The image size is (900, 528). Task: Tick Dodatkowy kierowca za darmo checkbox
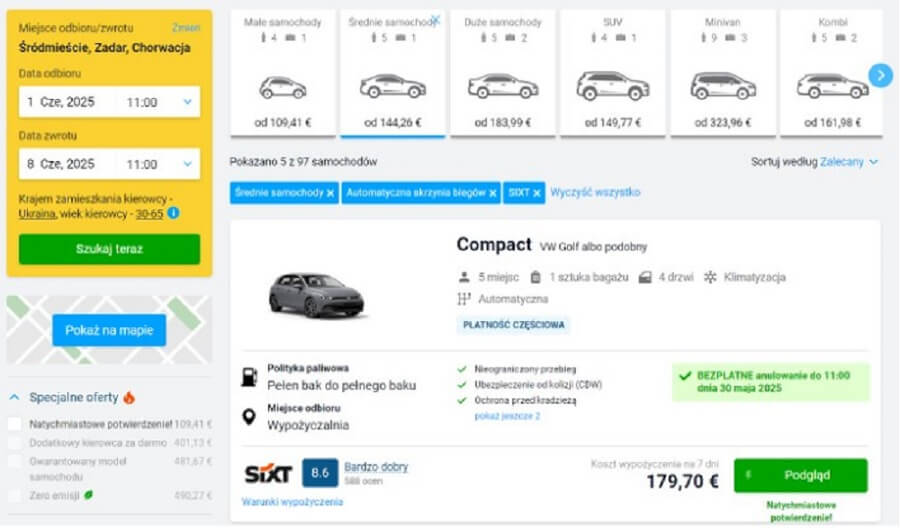pos(15,443)
